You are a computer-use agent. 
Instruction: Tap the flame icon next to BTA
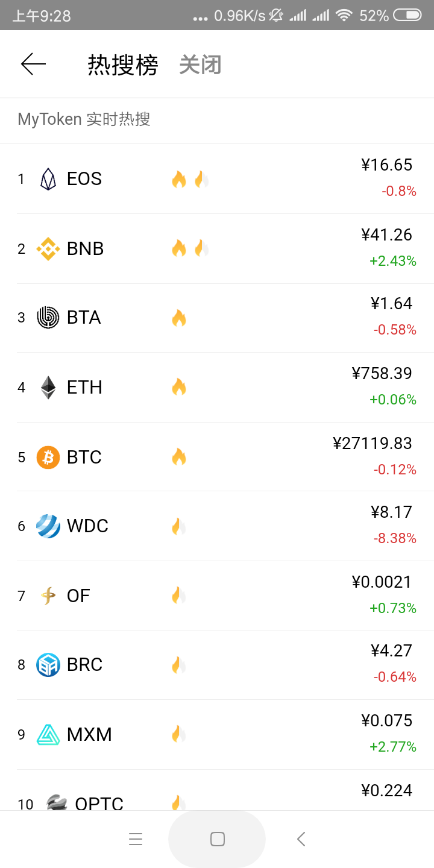[x=179, y=318]
